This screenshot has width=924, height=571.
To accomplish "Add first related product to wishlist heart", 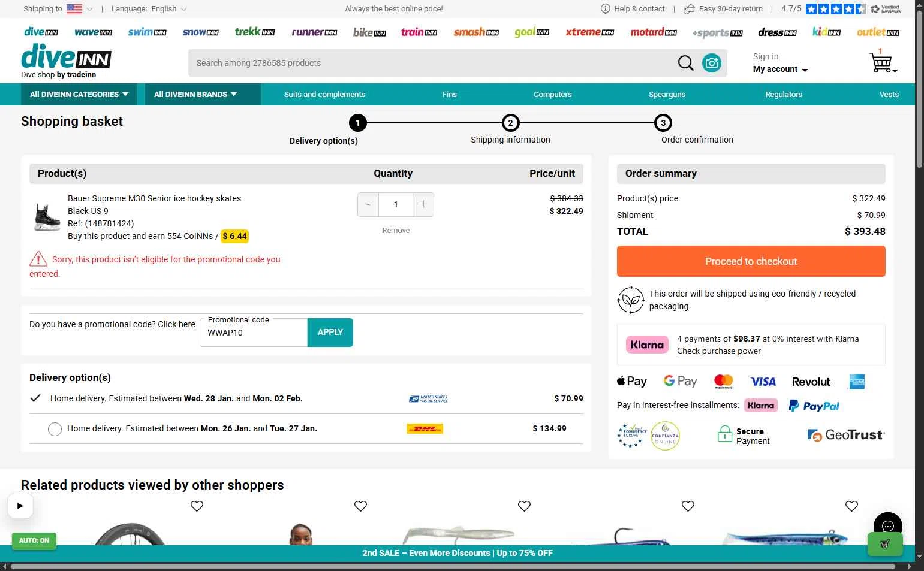I will point(197,506).
